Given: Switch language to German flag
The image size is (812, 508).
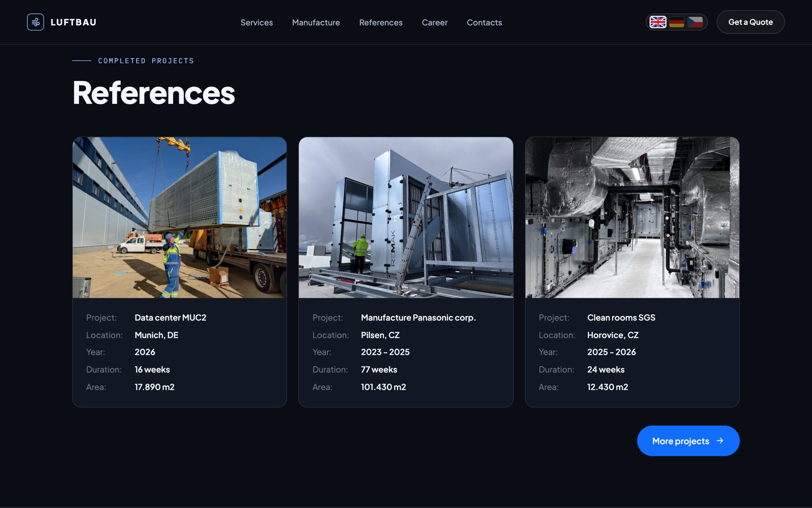Looking at the screenshot, I should [677, 22].
